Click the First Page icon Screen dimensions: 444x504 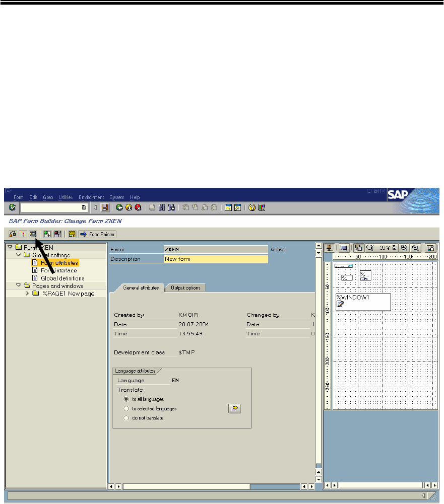(185, 207)
